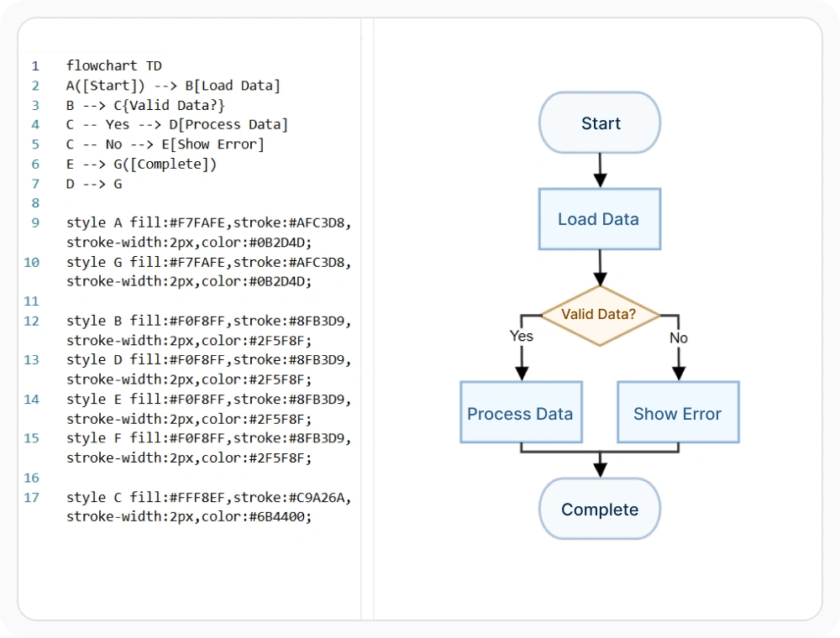Click the Show Error node
The image size is (840, 638).
tap(678, 412)
